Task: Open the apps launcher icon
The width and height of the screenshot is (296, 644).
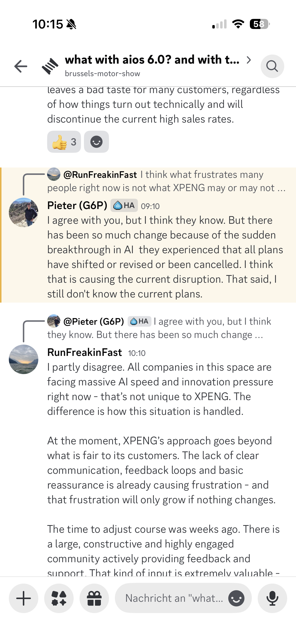Action: coord(59,598)
